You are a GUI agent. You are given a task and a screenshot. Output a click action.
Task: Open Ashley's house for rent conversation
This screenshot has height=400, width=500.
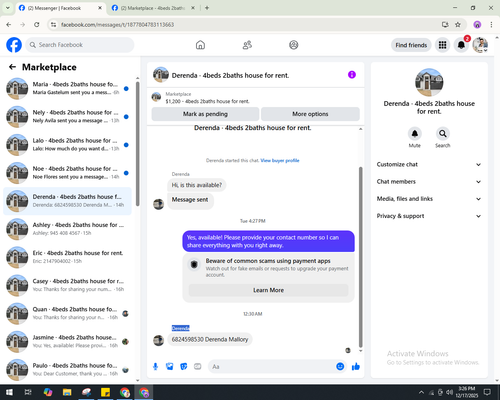pyautogui.click(x=67, y=229)
